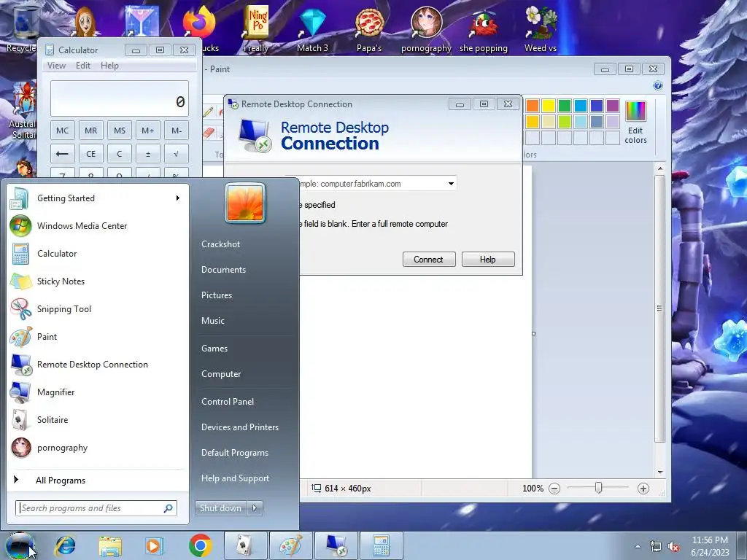Pick the yellow color swatch in Paint
747x560 pixels.
tap(549, 105)
